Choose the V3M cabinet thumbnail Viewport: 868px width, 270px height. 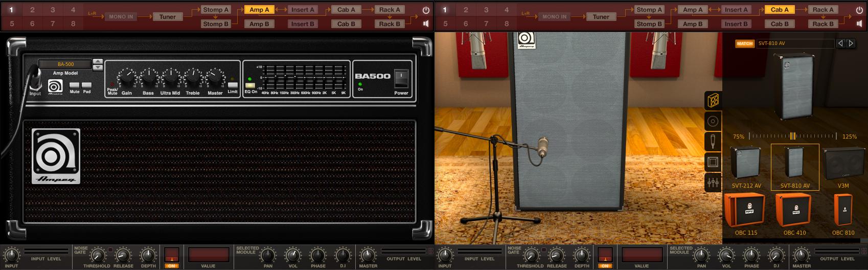click(x=843, y=167)
